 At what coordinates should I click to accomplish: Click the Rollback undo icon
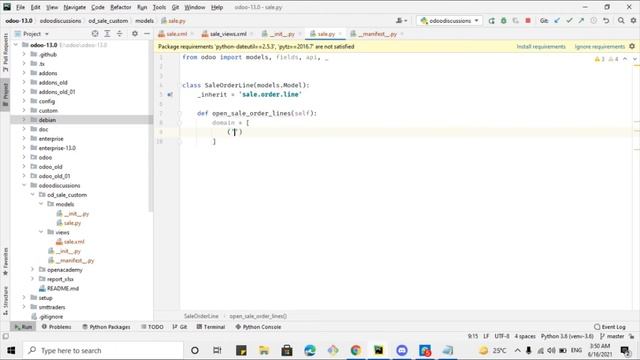pyautogui.click(x=606, y=20)
